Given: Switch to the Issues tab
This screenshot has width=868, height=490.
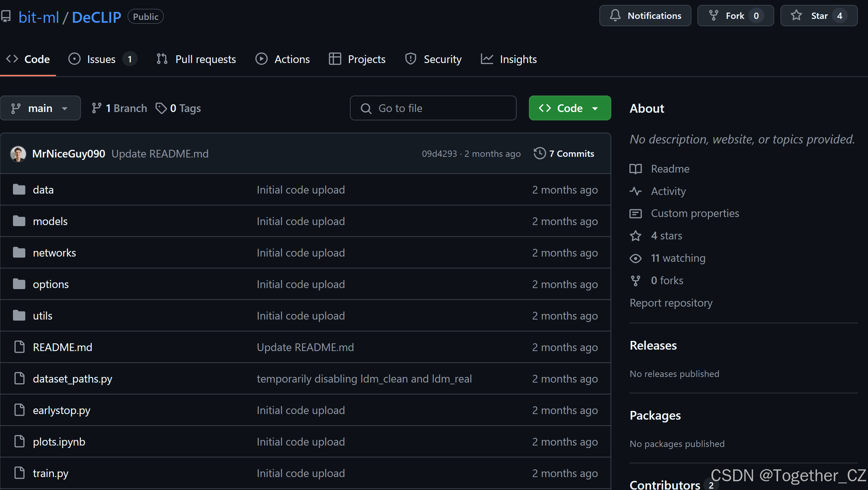Looking at the screenshot, I should [101, 59].
